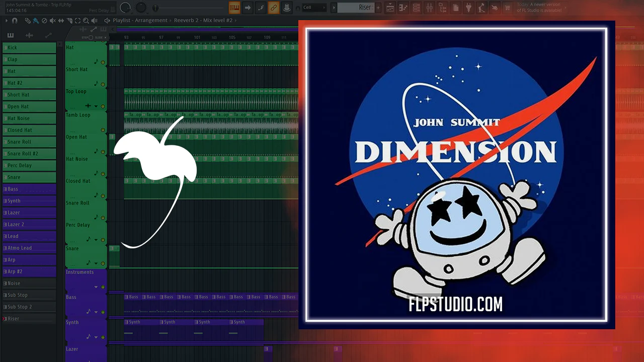Open the Mixer toolbar icon
The width and height of the screenshot is (644, 362).
click(x=430, y=8)
